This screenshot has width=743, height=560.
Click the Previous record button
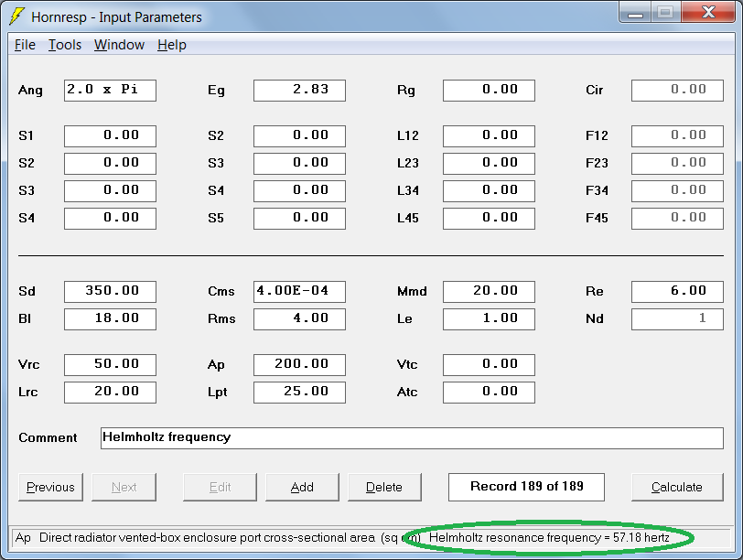tap(50, 487)
